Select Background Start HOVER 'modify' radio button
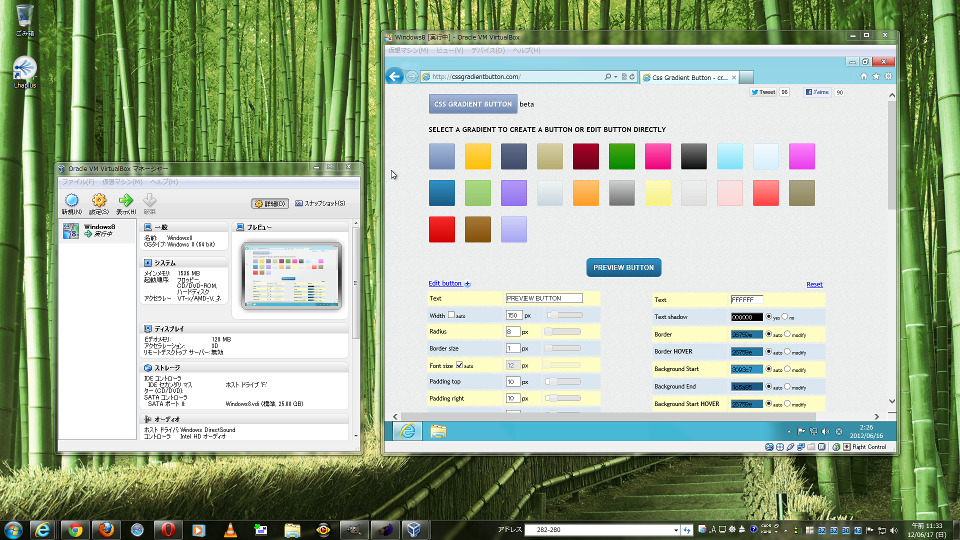The image size is (960, 540). point(787,403)
